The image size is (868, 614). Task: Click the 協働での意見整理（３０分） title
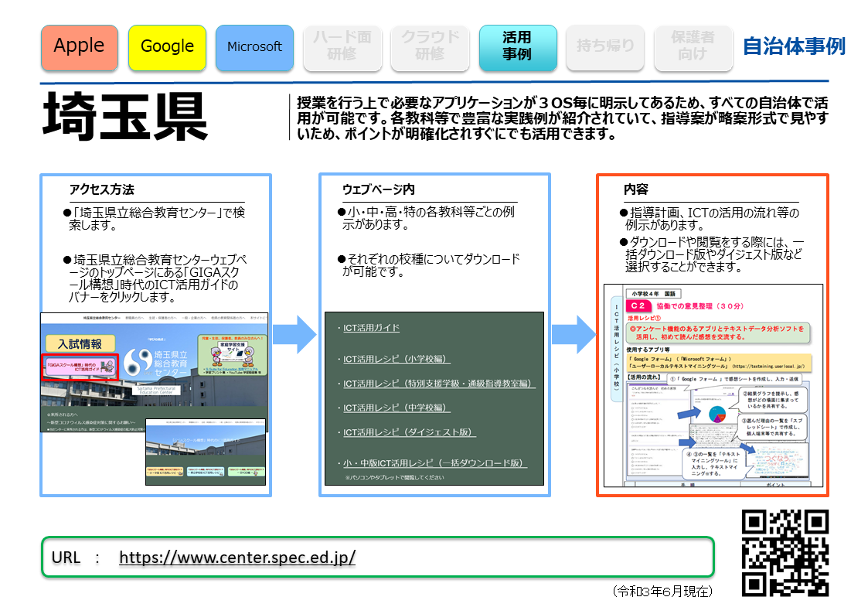tap(700, 305)
